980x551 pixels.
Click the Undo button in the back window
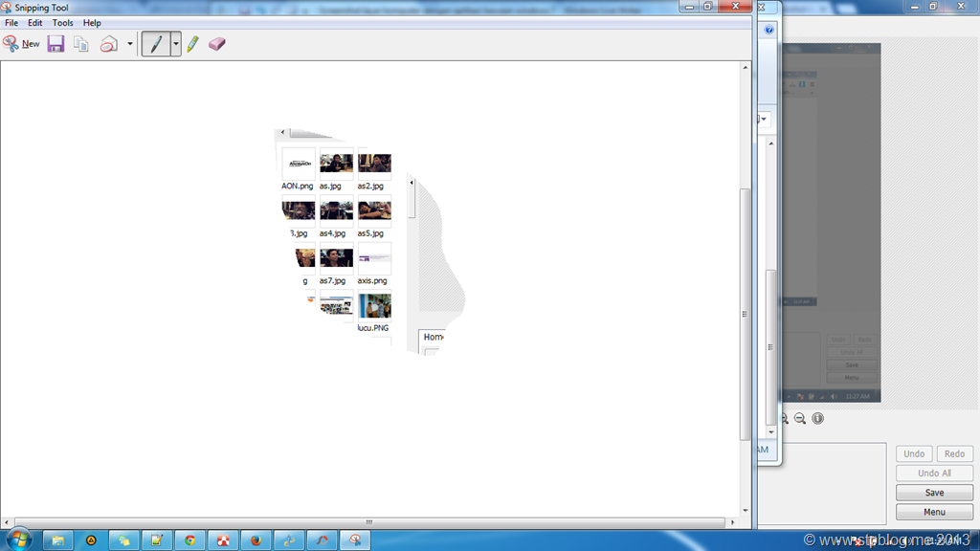click(x=914, y=453)
